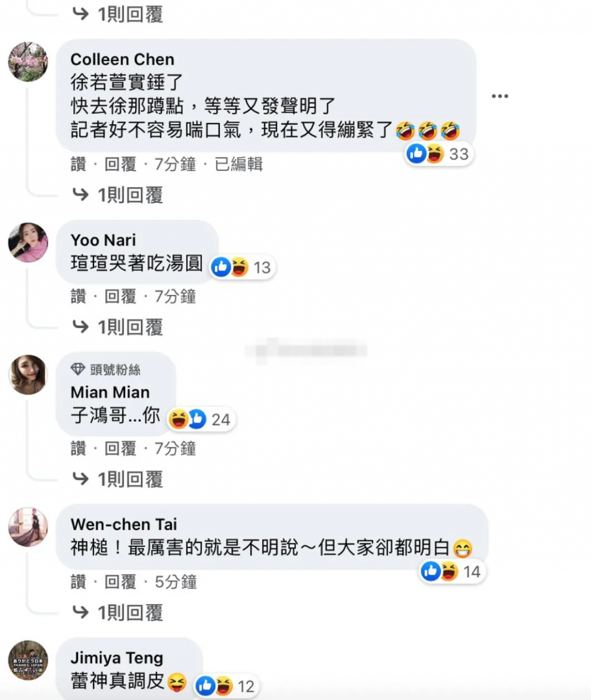Reply to Wen-chen Tai's comment using 回覆
Image resolution: width=591 pixels, height=700 pixels.
coord(120,582)
